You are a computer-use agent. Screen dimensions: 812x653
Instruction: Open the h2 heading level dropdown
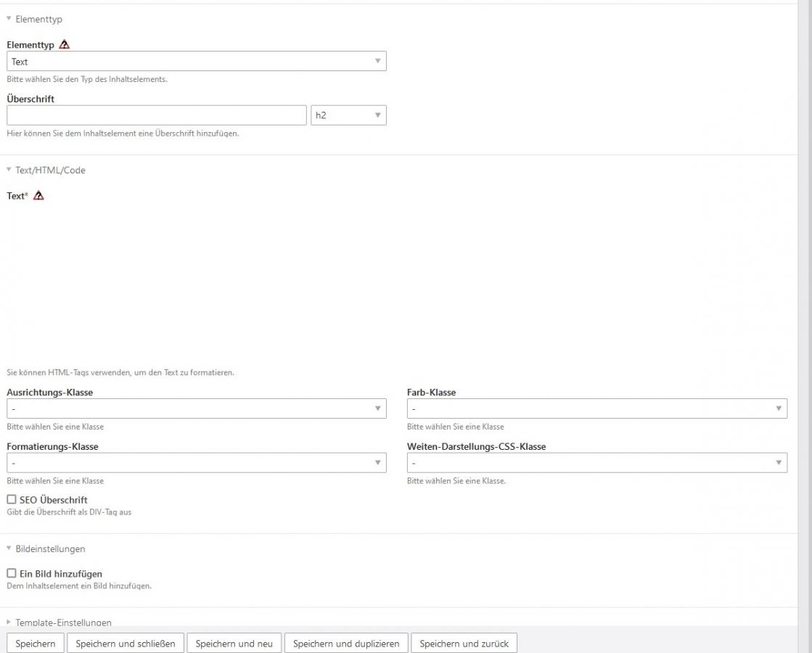click(x=348, y=115)
